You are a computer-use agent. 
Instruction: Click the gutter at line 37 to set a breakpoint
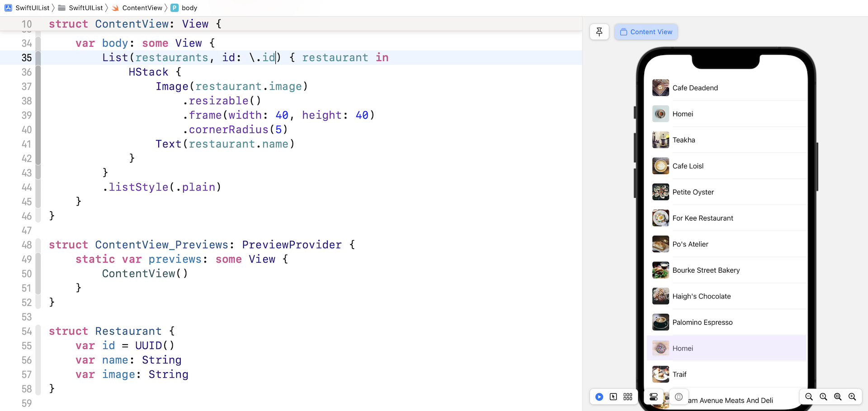[x=27, y=86]
